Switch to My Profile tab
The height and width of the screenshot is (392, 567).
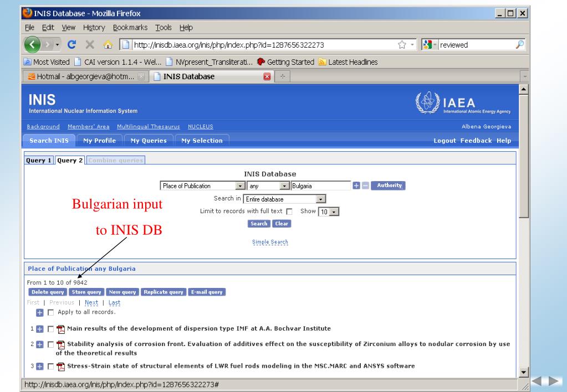(x=99, y=141)
